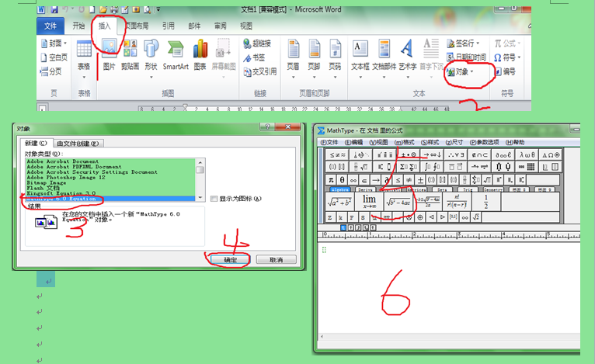Click 确定 in the 对象 dialog

click(x=231, y=260)
